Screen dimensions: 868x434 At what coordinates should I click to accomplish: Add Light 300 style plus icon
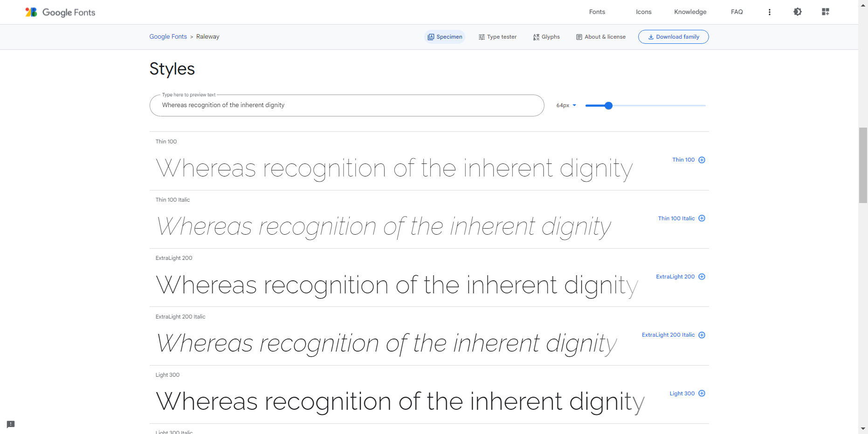pyautogui.click(x=702, y=393)
